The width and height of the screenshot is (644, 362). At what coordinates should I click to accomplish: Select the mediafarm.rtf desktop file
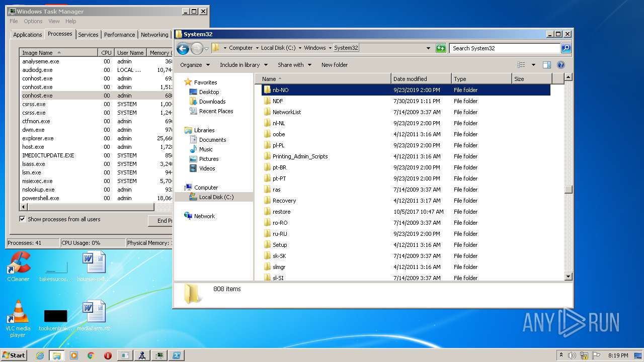(94, 316)
